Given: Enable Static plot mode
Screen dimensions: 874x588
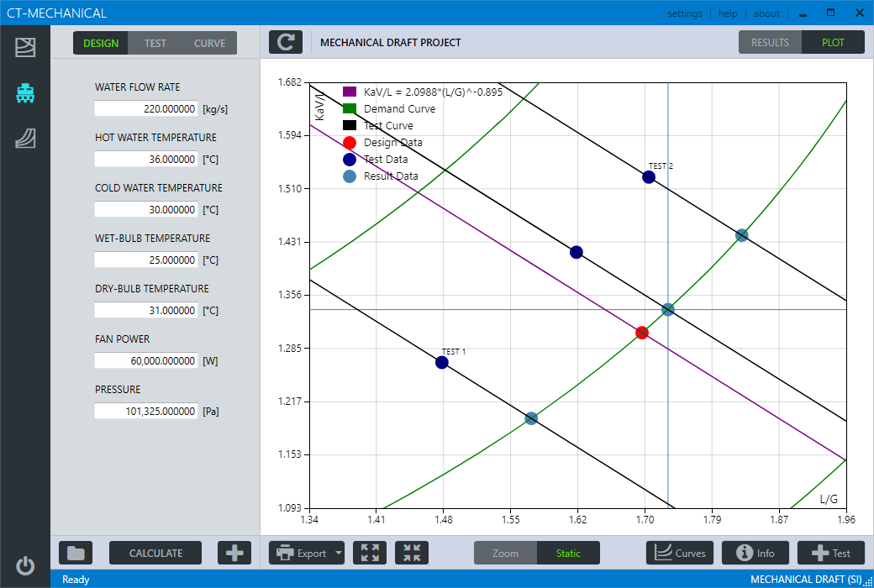Looking at the screenshot, I should [x=568, y=553].
